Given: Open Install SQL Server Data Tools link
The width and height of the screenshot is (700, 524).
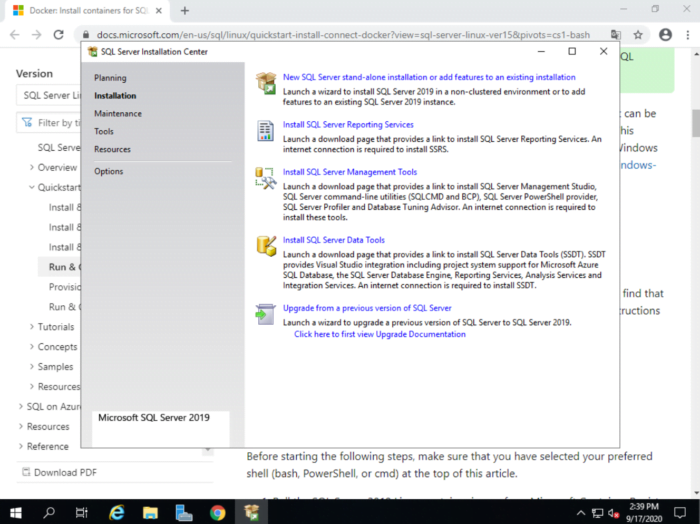Looking at the screenshot, I should click(333, 240).
